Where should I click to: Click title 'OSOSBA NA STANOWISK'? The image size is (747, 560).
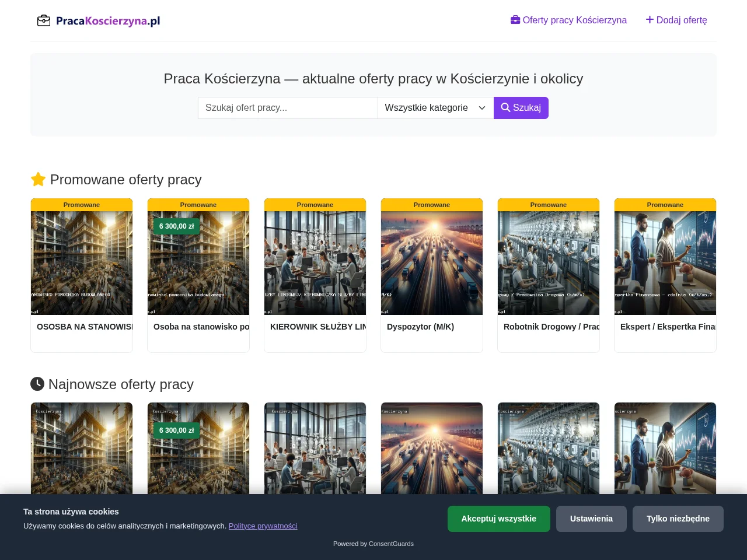(85, 327)
